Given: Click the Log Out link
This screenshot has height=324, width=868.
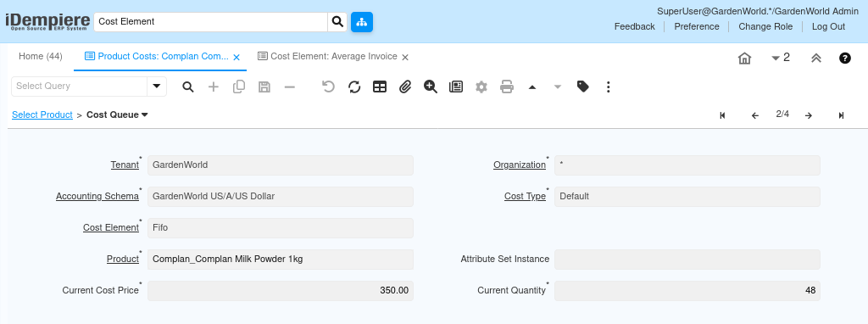Looking at the screenshot, I should [x=828, y=26].
